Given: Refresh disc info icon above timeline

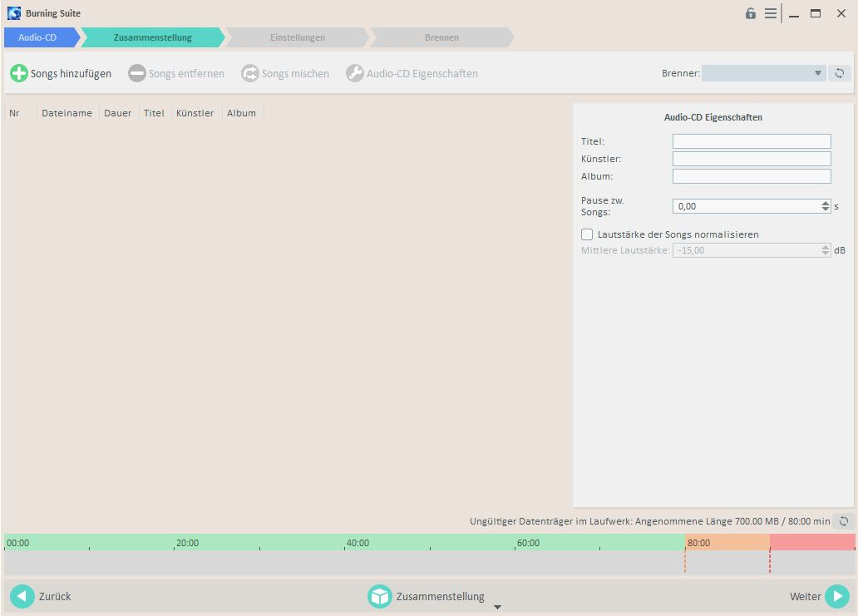Looking at the screenshot, I should point(843,521).
